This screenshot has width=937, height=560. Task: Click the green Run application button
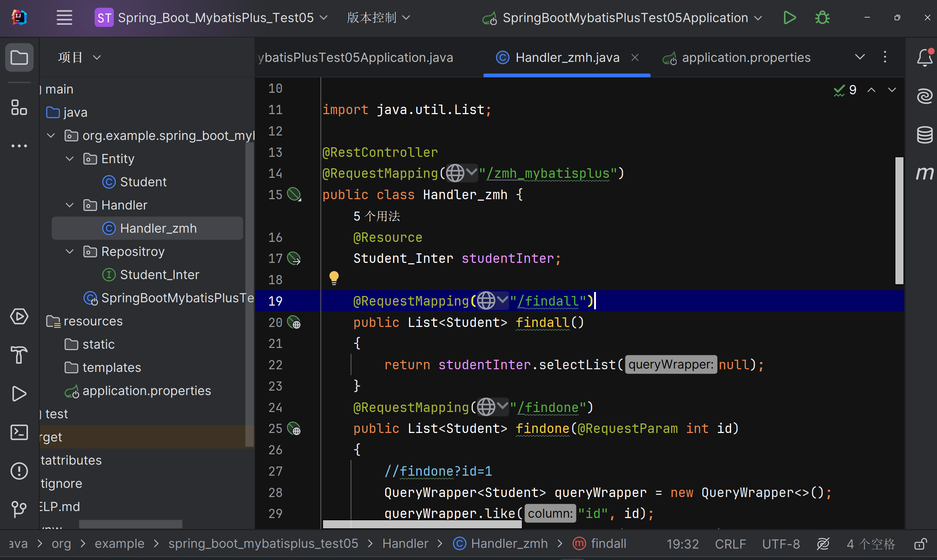(789, 18)
